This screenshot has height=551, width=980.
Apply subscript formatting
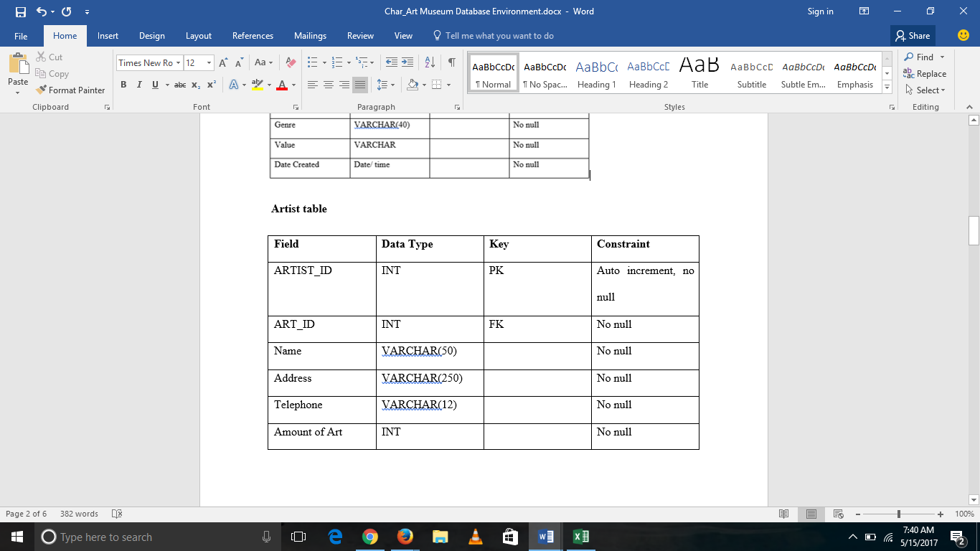[195, 85]
